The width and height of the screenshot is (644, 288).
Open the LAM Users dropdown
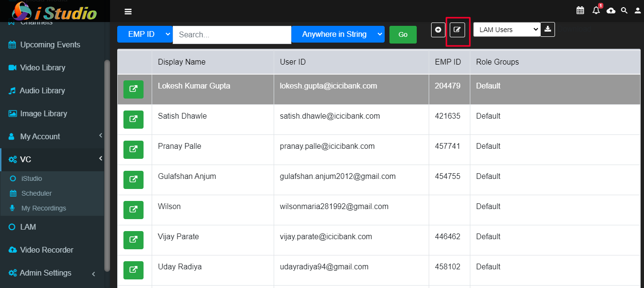507,29
